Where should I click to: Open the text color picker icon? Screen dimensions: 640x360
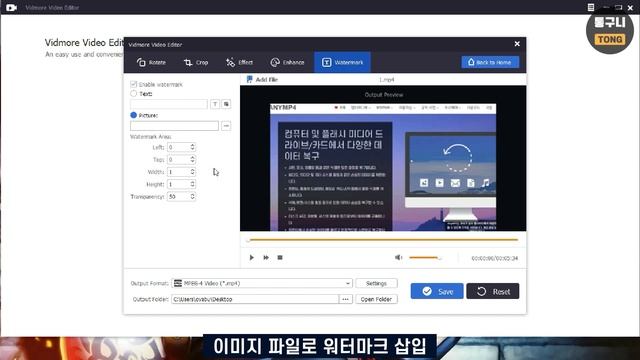[x=226, y=104]
